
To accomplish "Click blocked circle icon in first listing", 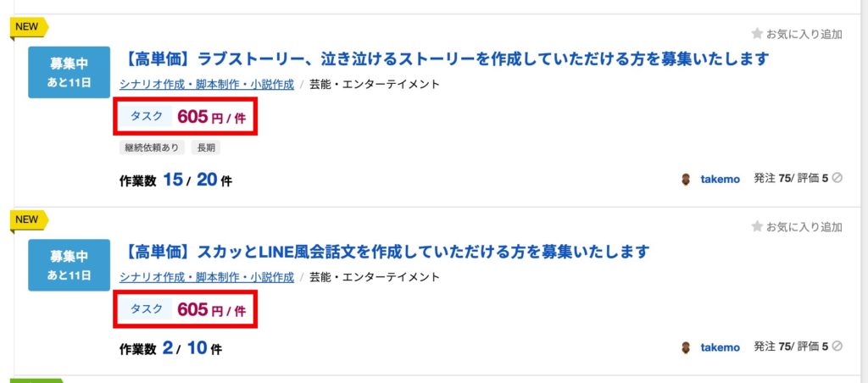I will [837, 178].
